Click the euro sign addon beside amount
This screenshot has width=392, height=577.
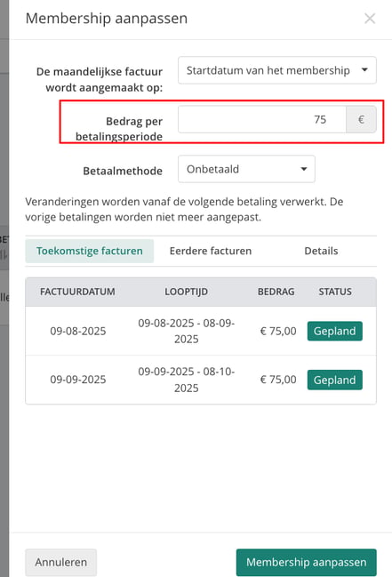(361, 120)
